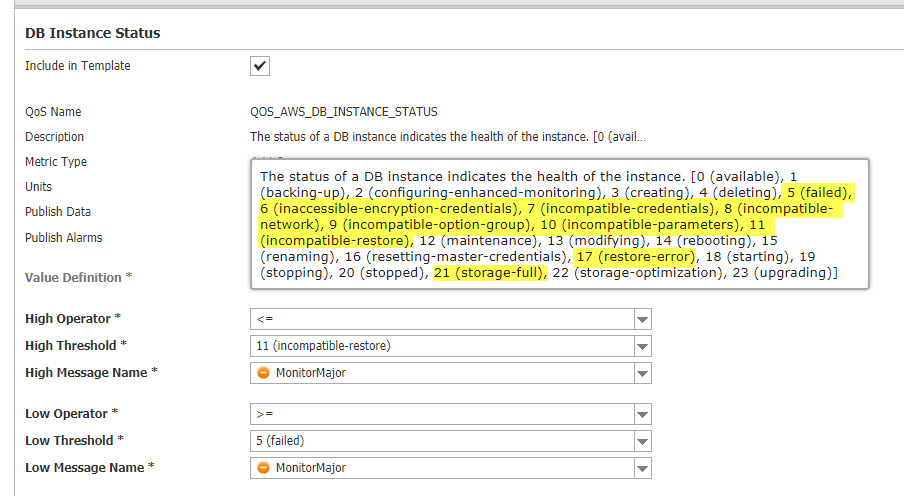Click the Publish Alarms label

63,238
